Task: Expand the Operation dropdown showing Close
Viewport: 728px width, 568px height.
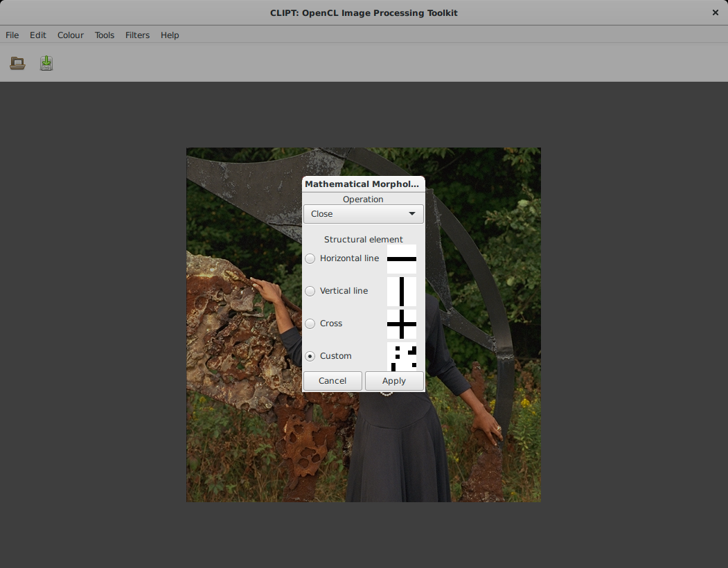Action: (363, 214)
